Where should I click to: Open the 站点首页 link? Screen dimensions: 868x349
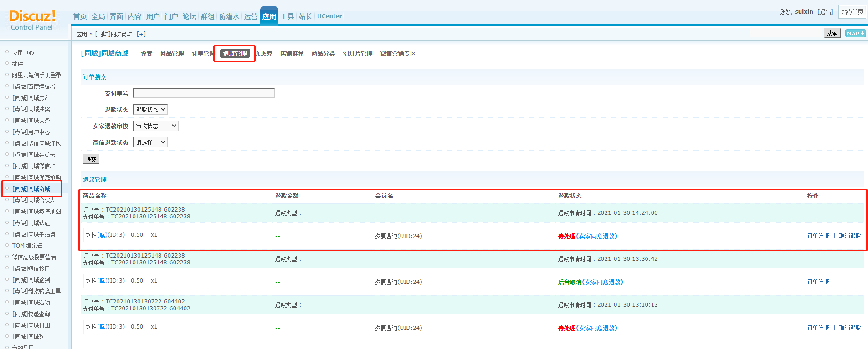pos(852,12)
